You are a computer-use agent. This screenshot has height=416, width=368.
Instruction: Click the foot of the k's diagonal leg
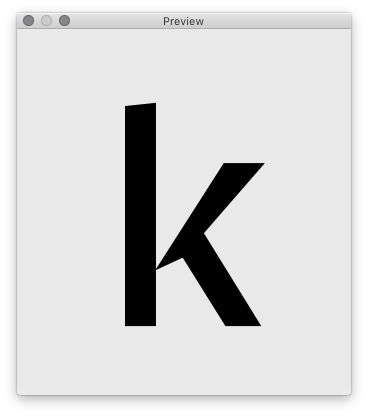243,324
